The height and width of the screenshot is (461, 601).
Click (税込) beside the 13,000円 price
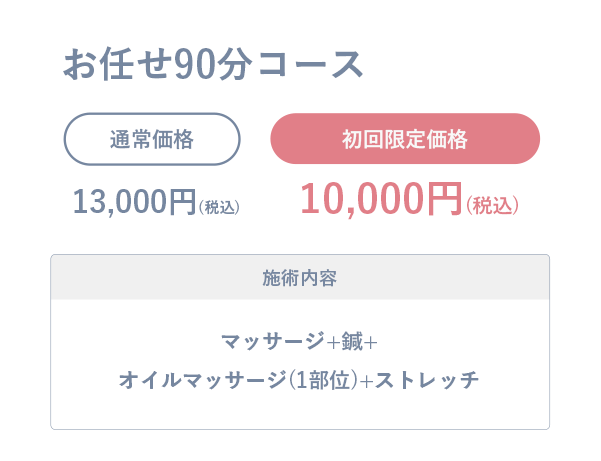[x=219, y=207]
